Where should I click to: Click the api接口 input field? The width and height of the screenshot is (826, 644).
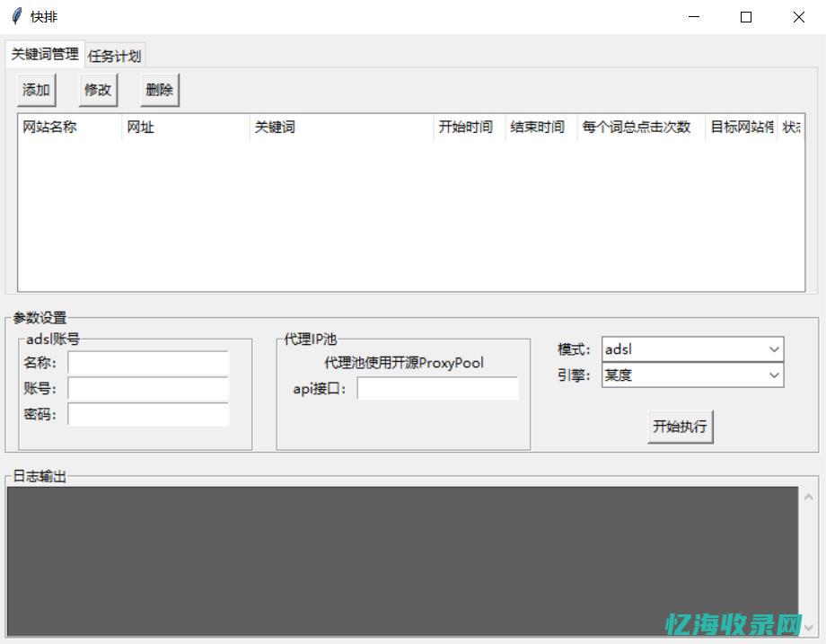tap(437, 388)
